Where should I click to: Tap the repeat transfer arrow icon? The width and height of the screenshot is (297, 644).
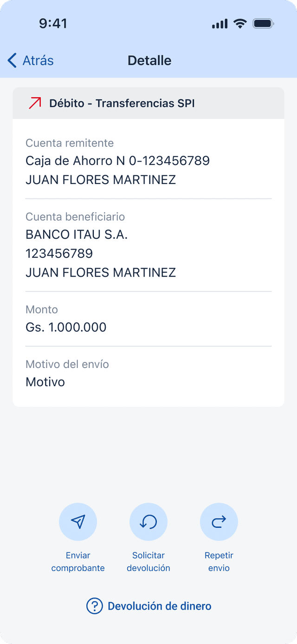tap(219, 522)
